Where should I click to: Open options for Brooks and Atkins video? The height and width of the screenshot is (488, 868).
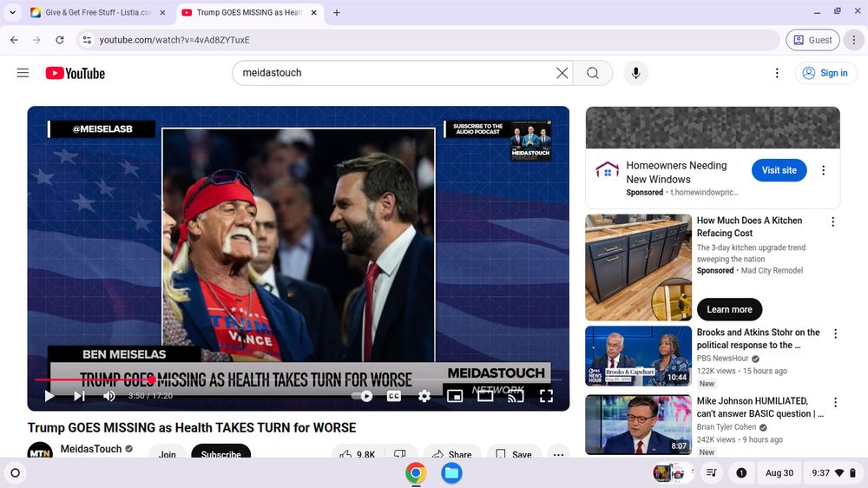[835, 333]
